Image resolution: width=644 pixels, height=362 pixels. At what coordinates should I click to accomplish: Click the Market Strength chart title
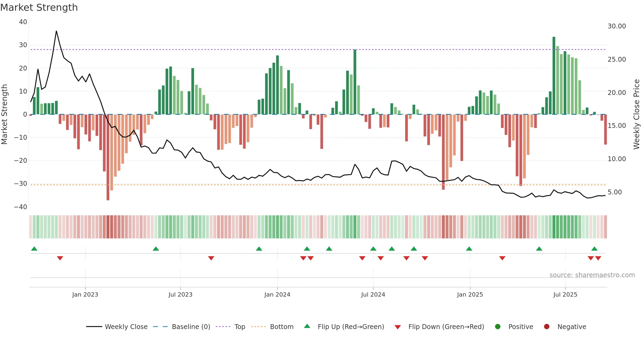[39, 8]
